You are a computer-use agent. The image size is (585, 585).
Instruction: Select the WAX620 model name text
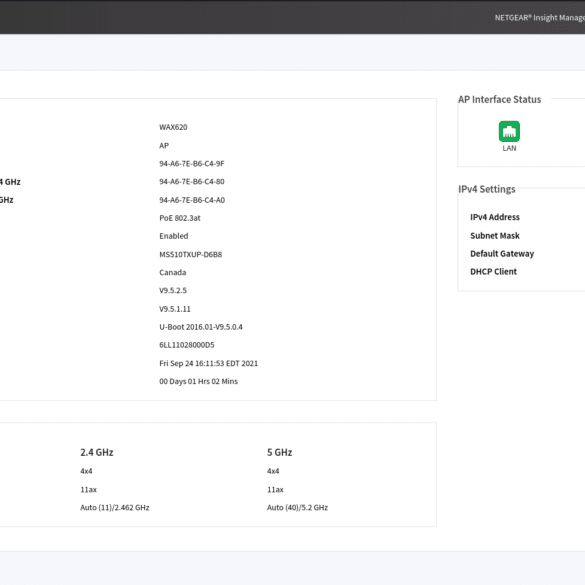pyautogui.click(x=173, y=127)
